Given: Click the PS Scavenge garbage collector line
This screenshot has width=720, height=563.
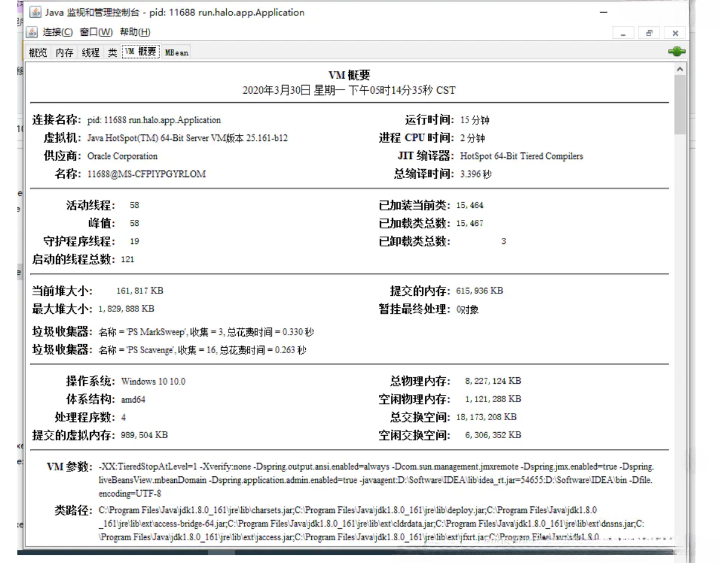Looking at the screenshot, I should click(x=202, y=350).
